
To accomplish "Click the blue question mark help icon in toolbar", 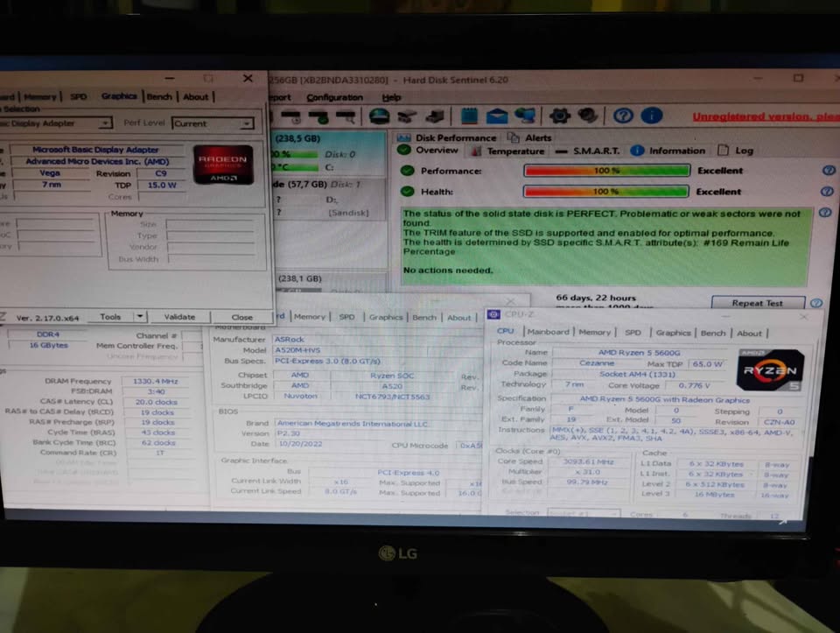I will pyautogui.click(x=623, y=116).
